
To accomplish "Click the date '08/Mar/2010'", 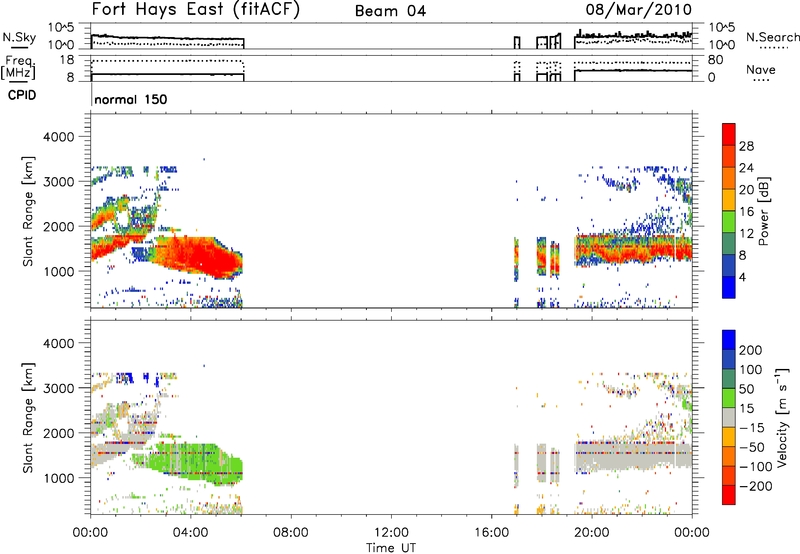I will pos(638,9).
